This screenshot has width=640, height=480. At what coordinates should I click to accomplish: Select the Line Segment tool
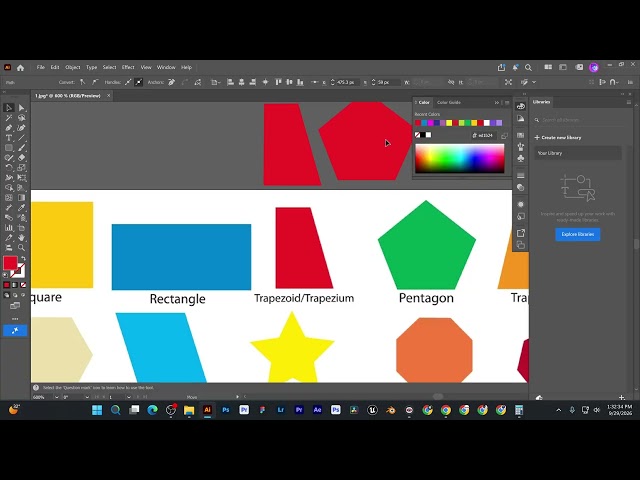point(22,138)
